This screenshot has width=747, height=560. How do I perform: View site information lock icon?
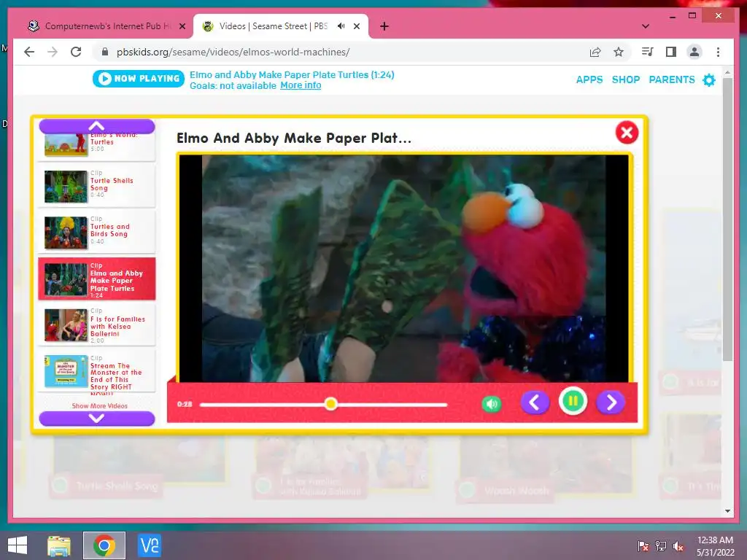tap(105, 52)
